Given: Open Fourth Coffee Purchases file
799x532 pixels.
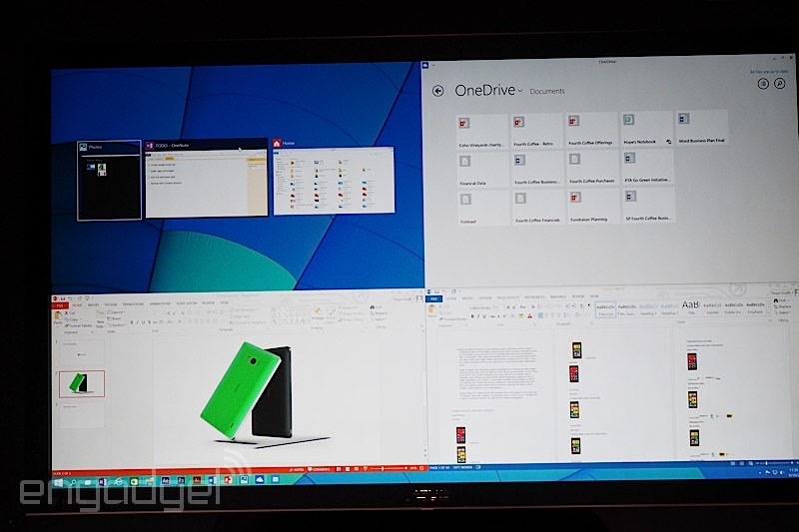Looking at the screenshot, I should (x=591, y=168).
